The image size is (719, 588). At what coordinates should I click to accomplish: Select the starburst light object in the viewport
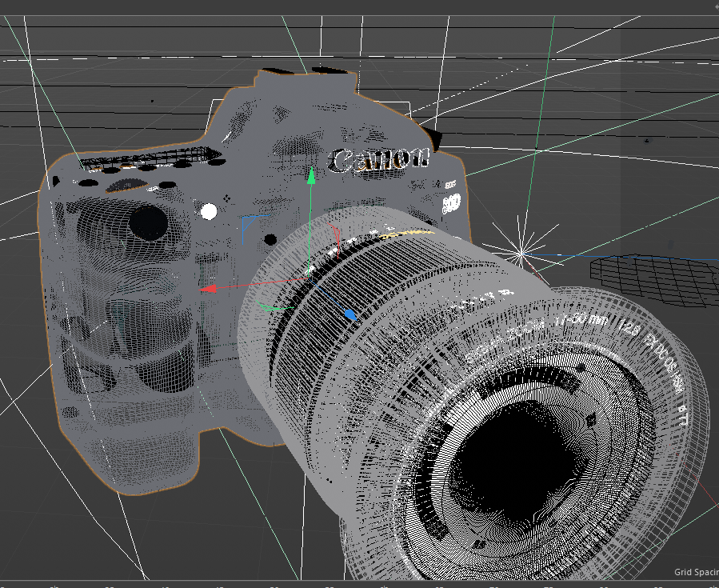tap(521, 252)
